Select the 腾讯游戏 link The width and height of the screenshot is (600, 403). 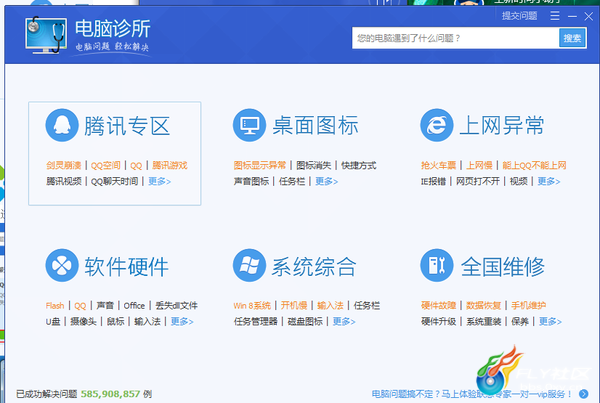coord(170,165)
